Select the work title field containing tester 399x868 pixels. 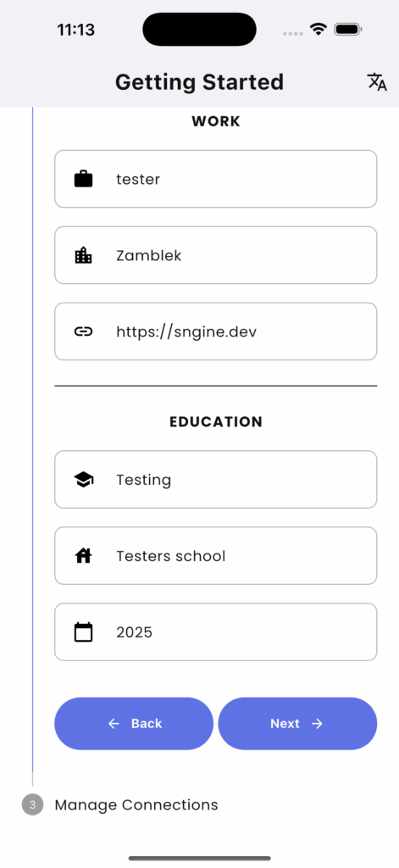216,179
